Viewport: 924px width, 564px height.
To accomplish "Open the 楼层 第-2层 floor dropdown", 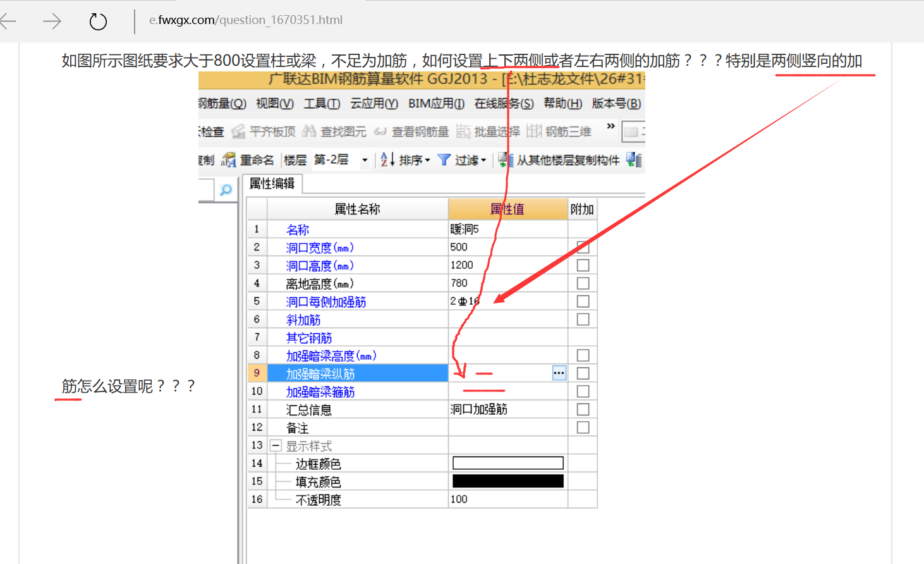I will (x=365, y=161).
